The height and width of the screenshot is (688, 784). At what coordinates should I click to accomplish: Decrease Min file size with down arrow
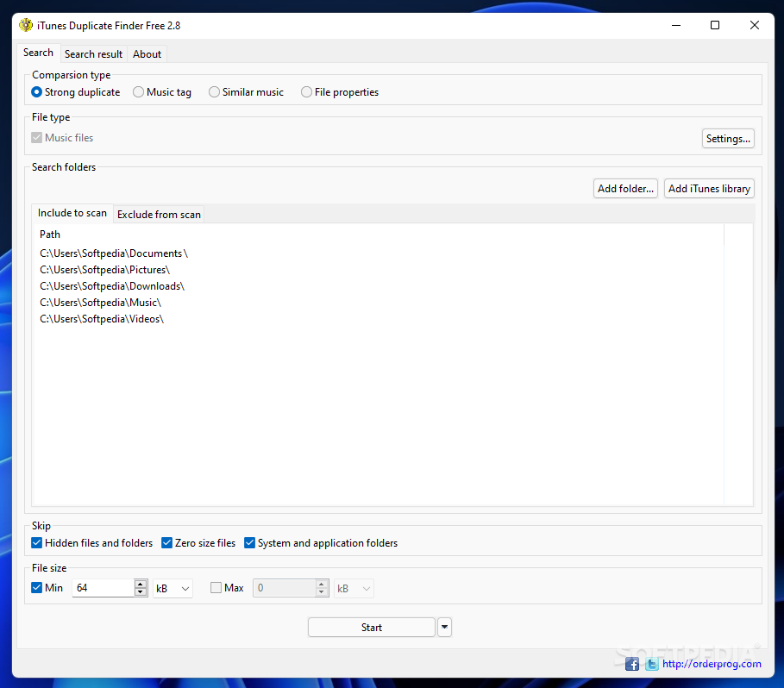(x=141, y=592)
